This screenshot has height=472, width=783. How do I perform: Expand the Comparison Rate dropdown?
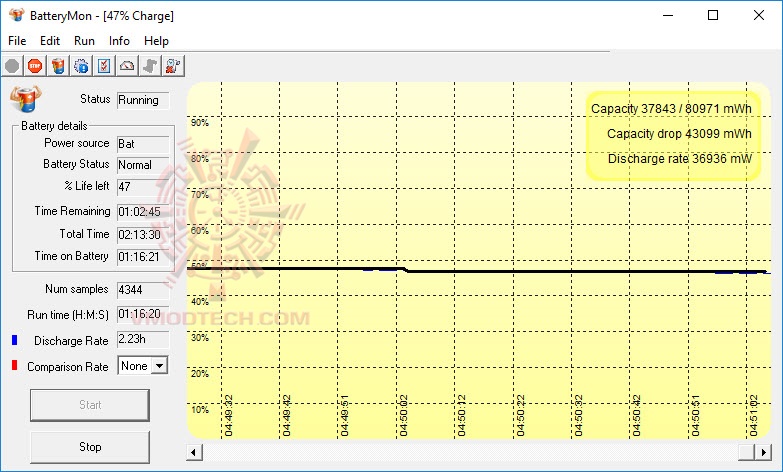[x=159, y=366]
